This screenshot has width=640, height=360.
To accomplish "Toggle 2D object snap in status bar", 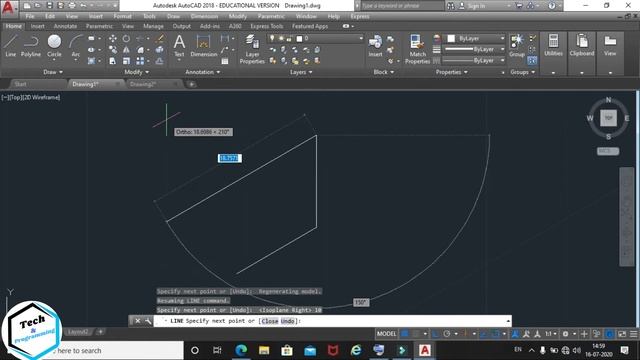I will 495,334.
